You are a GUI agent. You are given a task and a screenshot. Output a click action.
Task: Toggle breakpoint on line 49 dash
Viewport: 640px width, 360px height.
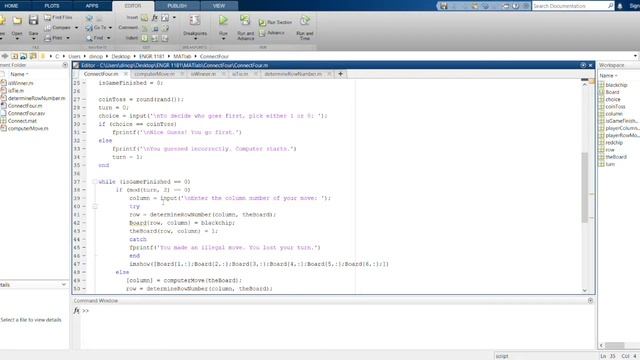[84, 280]
